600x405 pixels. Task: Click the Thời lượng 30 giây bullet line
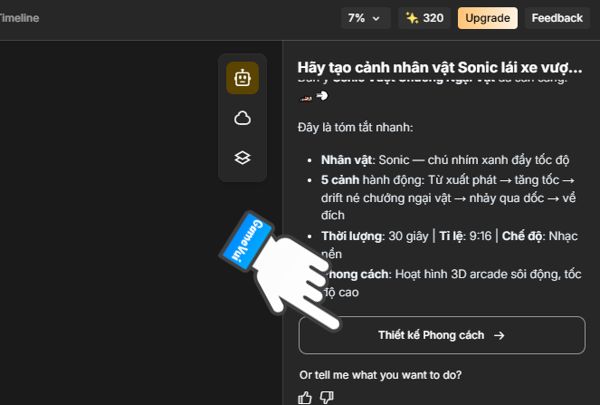click(449, 245)
